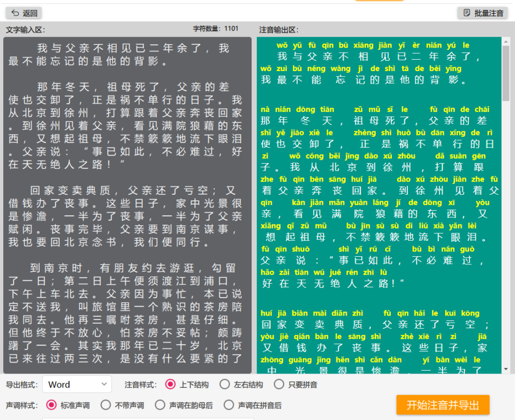Select 只要拼音 annotation option

tap(279, 384)
